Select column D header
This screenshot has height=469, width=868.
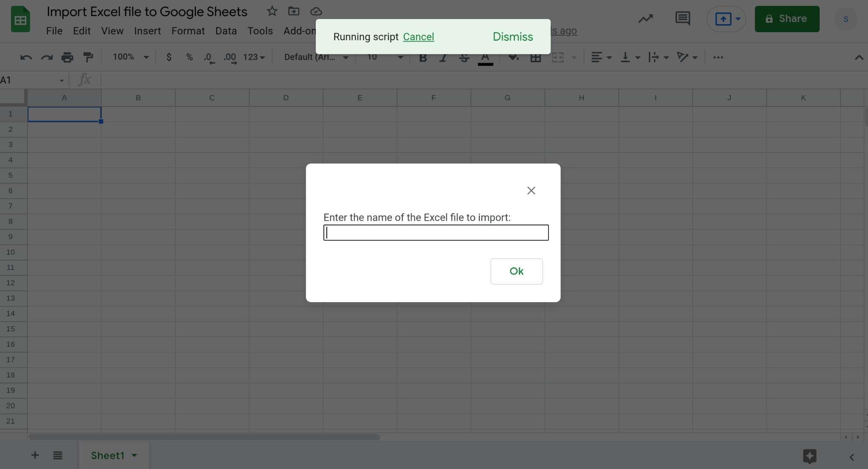tap(286, 98)
